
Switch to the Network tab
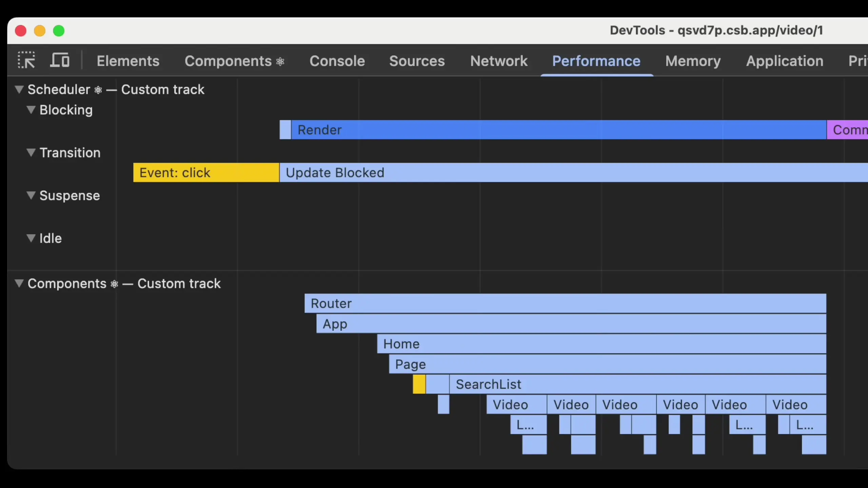pyautogui.click(x=498, y=61)
